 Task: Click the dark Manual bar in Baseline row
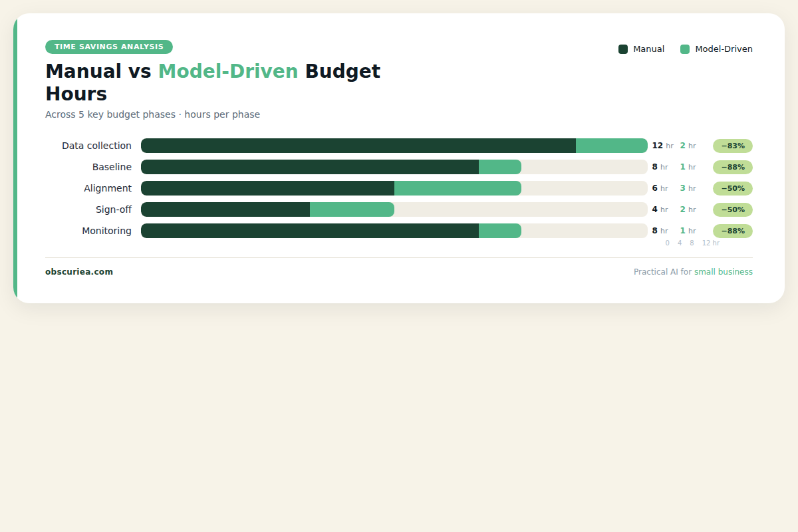pyautogui.click(x=310, y=167)
